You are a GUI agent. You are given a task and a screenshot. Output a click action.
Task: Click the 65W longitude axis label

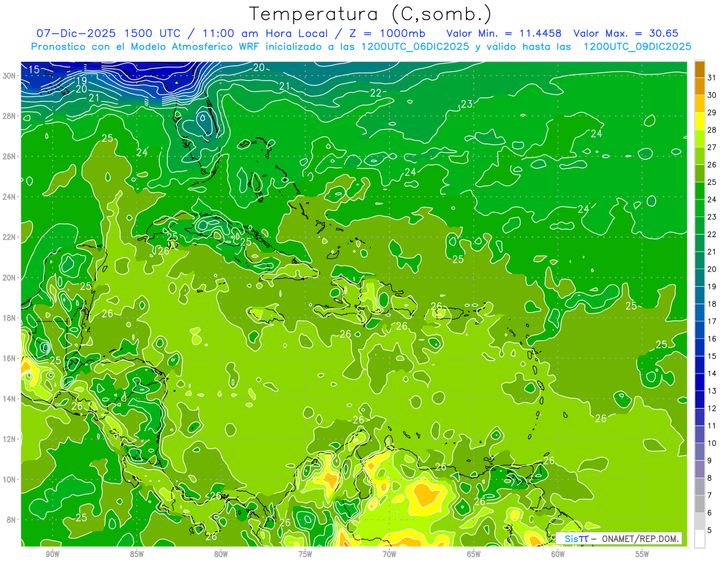(x=474, y=554)
